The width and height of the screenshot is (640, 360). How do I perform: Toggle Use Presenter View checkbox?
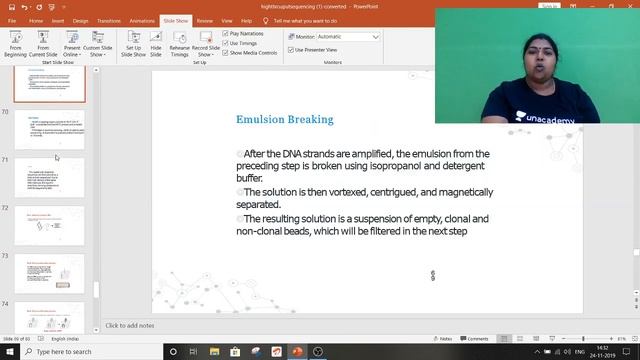(x=291, y=50)
